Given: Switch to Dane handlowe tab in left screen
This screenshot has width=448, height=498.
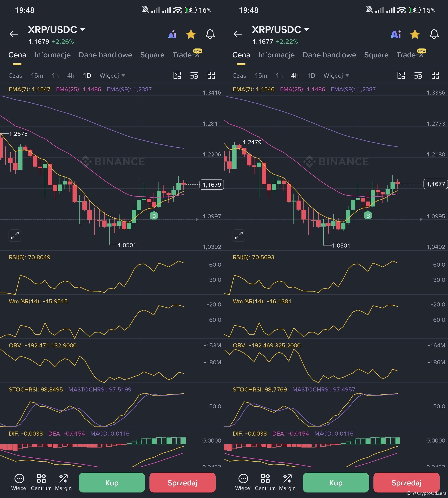Looking at the screenshot, I should (105, 55).
